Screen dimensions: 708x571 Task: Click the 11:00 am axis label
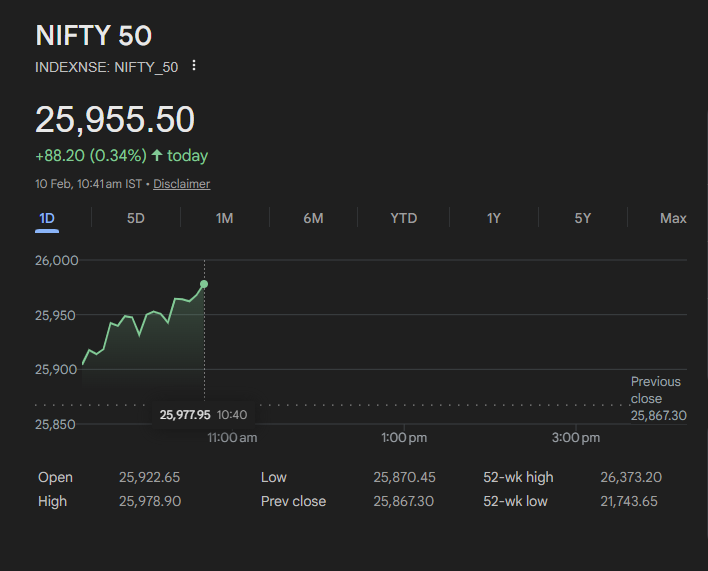tap(232, 438)
